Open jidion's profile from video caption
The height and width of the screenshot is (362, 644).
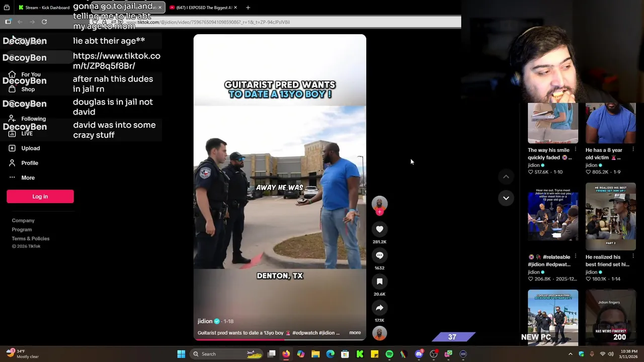click(205, 321)
